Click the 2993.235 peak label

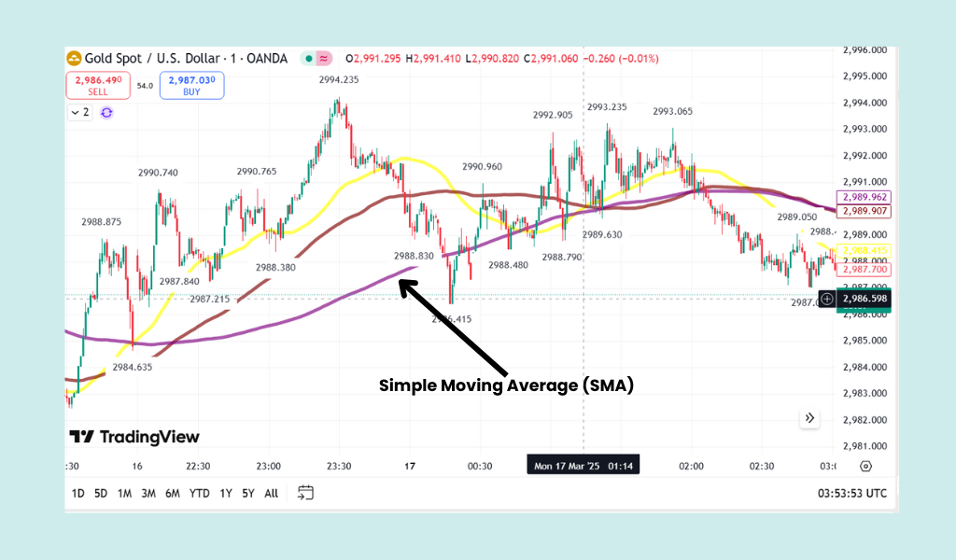(607, 107)
